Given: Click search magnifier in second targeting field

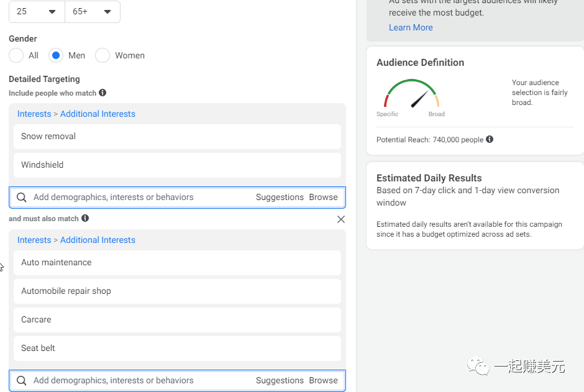Looking at the screenshot, I should (x=22, y=380).
